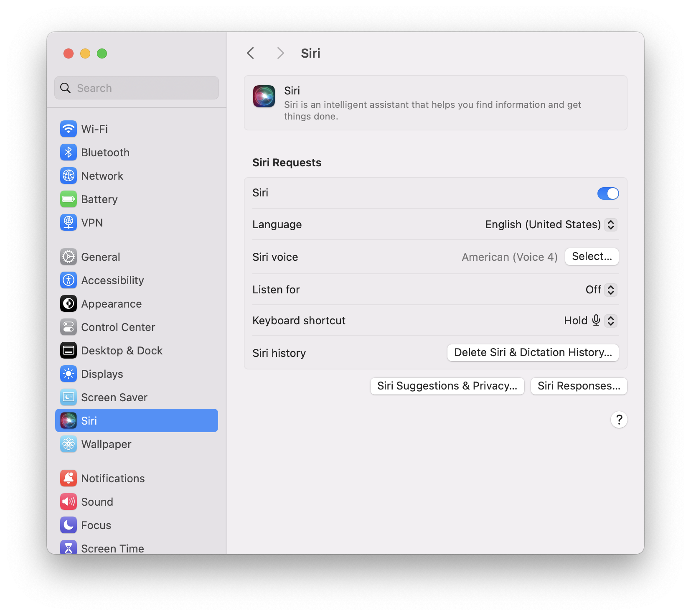Click the Notifications bell icon
Screen dimensions: 691x616
tap(69, 478)
